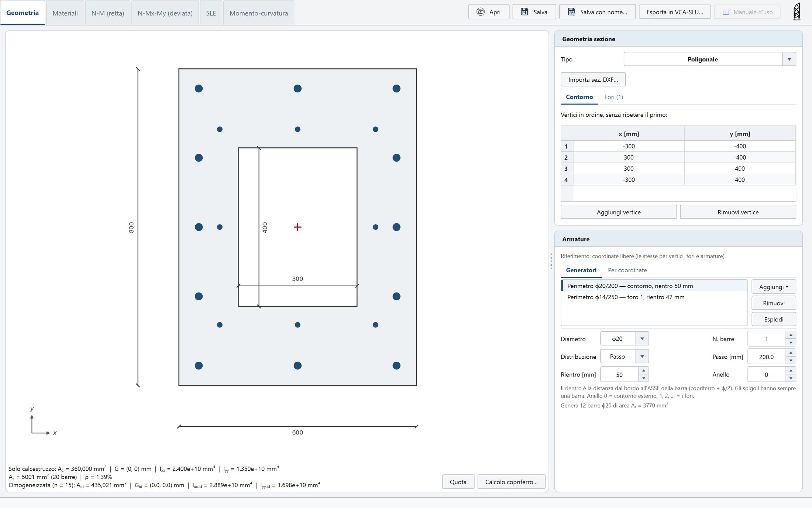Image resolution: width=812 pixels, height=508 pixels.
Task: Increase the Passo [mm] value
Action: pos(791,353)
